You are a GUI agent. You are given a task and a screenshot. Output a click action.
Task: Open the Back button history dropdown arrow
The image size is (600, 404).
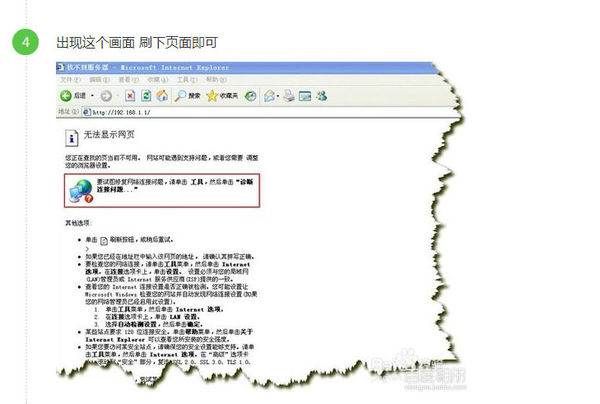click(92, 96)
